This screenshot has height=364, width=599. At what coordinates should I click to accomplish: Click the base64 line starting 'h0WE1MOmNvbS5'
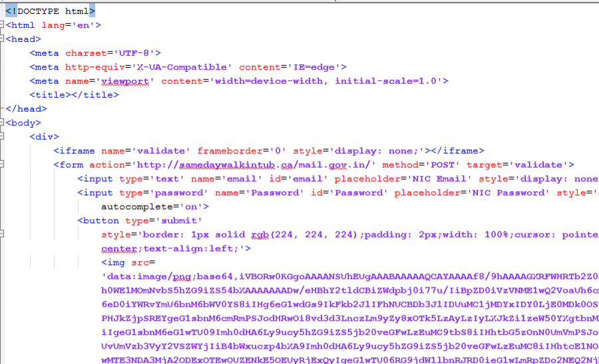point(349,290)
